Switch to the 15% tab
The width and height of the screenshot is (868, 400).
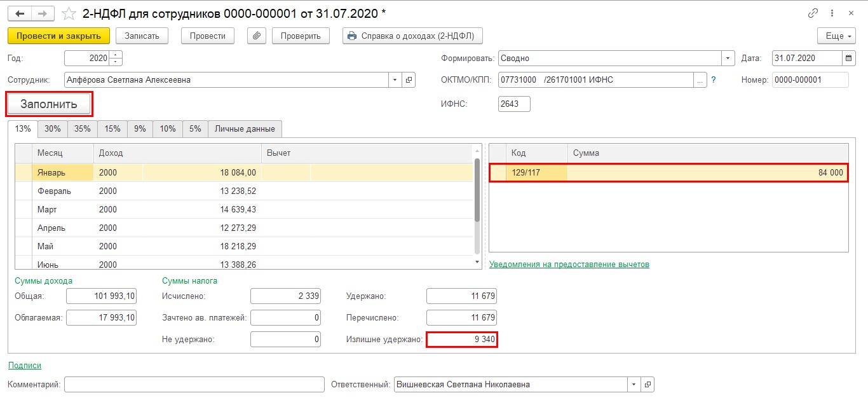(112, 128)
